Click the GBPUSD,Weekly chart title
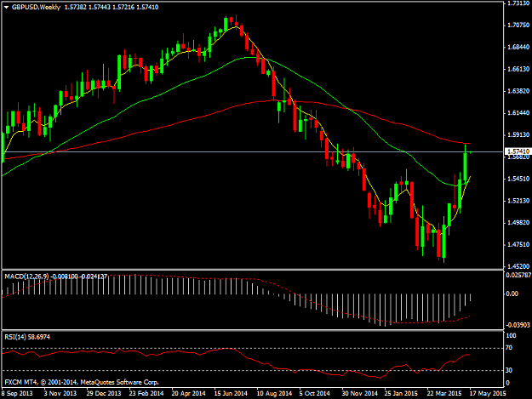This screenshot has height=399, width=532. [36, 7]
